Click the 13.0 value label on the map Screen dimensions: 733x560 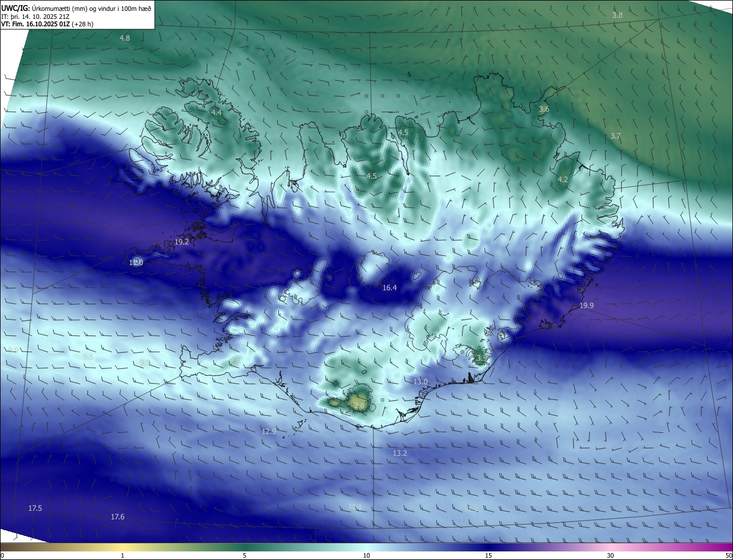[x=421, y=381]
